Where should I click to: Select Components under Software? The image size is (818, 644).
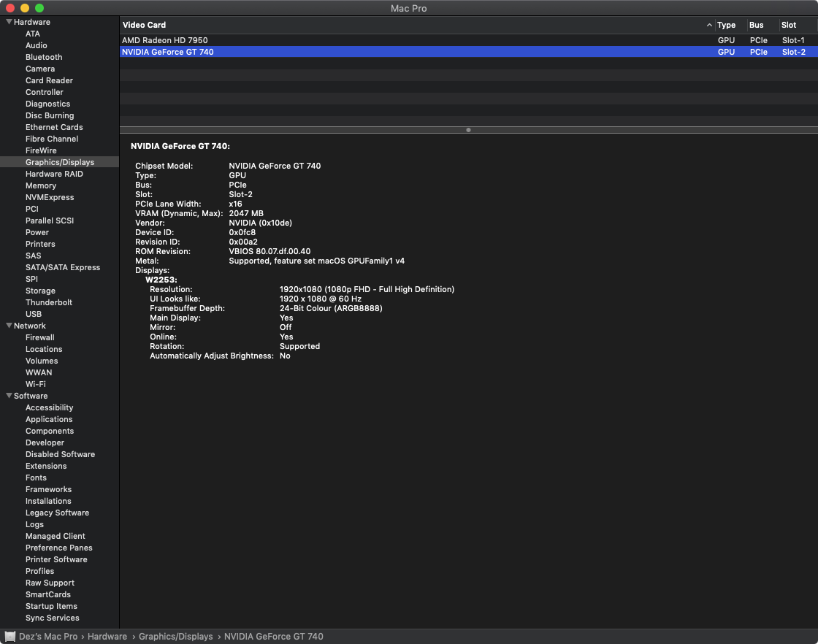[x=50, y=431]
